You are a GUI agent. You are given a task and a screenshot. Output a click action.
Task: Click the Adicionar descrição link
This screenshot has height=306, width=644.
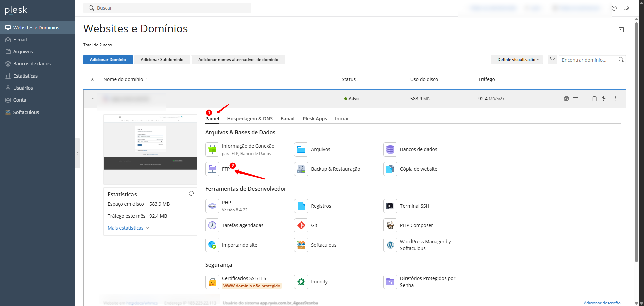602,303
